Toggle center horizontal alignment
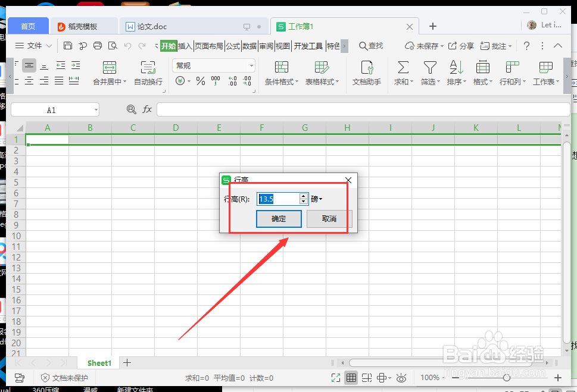 (29, 80)
